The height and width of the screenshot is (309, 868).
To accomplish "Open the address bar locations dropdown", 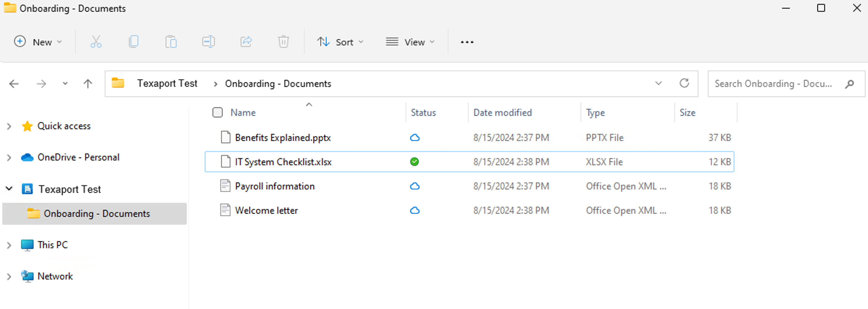I will 658,84.
